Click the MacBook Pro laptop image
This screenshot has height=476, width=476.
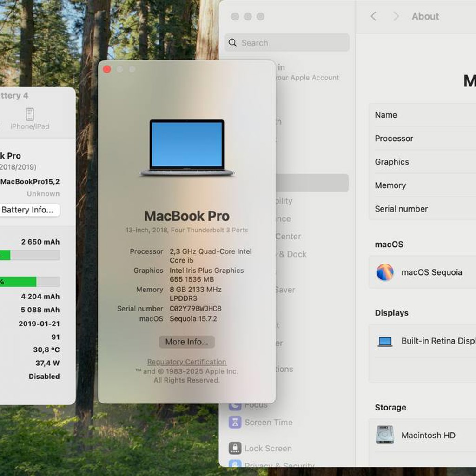[187, 148]
